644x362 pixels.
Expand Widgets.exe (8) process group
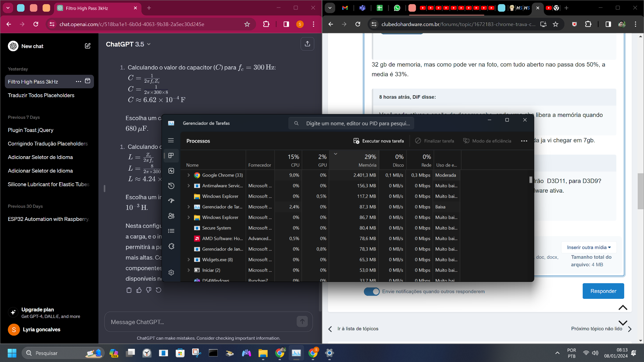tap(189, 260)
